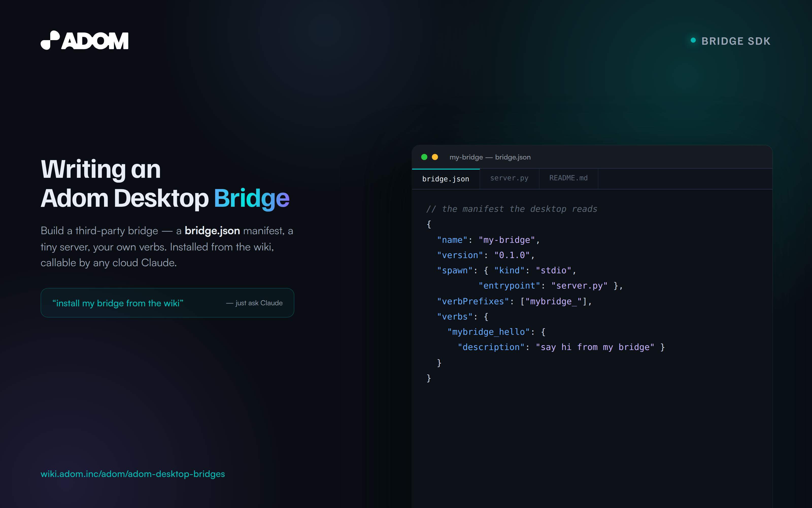
Task: Click the "— just ask Claude" text
Action: [x=254, y=303]
